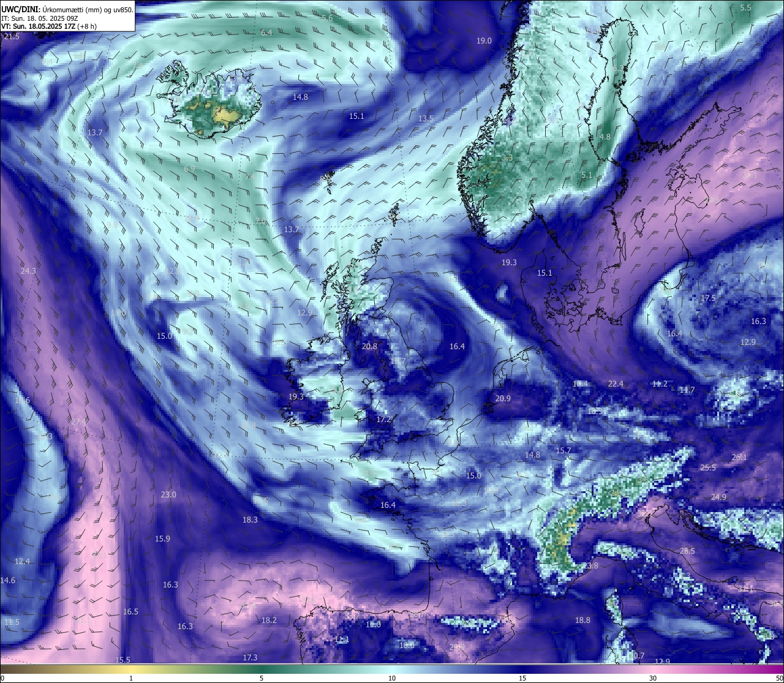
Task: Click the color scale tick labeled 1
Action: point(131,678)
